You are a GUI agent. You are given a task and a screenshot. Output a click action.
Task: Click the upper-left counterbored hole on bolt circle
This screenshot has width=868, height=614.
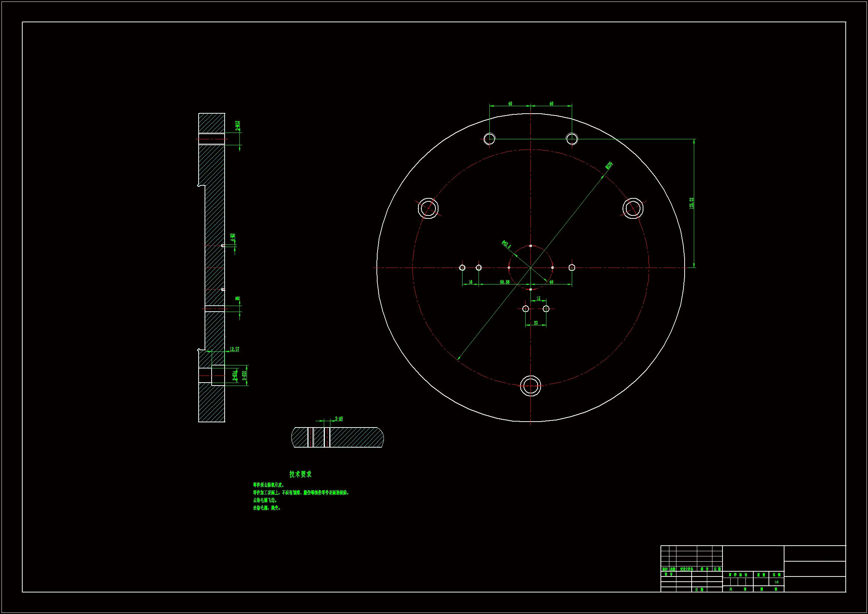(428, 208)
